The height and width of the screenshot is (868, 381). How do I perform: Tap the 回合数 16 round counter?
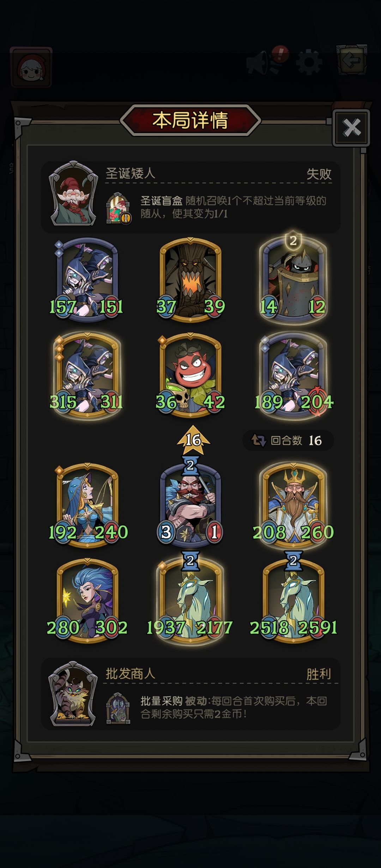point(288,440)
